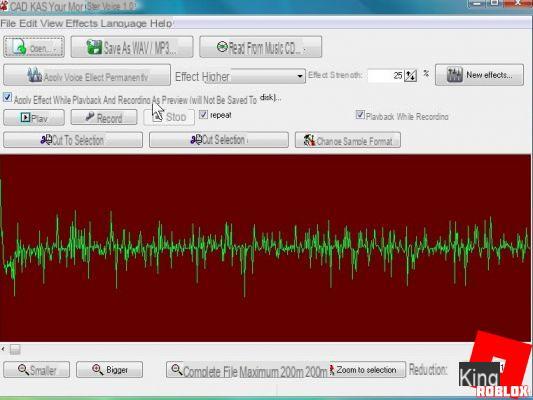Toggle the repeat checkbox

point(203,115)
